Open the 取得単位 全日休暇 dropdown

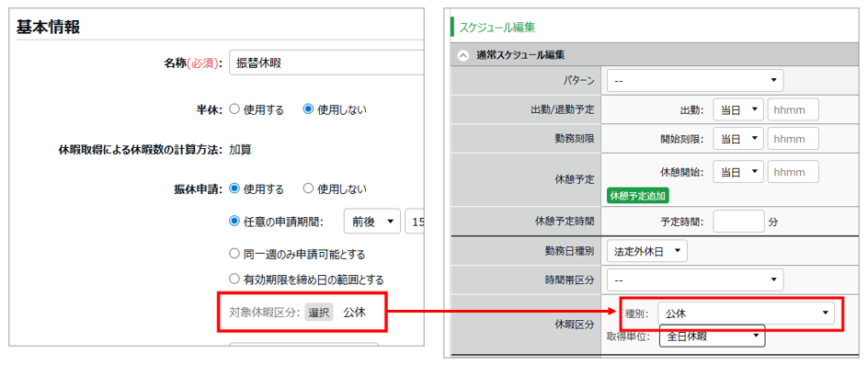coord(713,336)
